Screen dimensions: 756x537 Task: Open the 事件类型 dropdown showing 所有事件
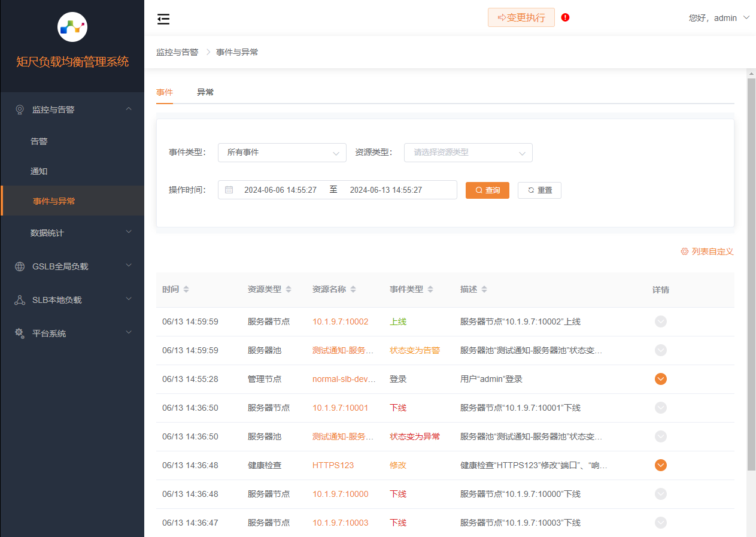[282, 153]
